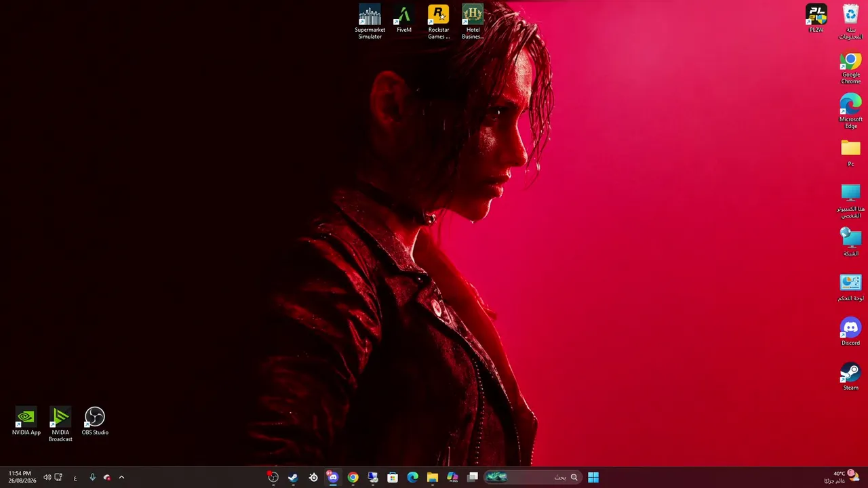Screen dimensions: 868x488
Task: Open Google Chrome from the taskbar
Action: (x=353, y=477)
